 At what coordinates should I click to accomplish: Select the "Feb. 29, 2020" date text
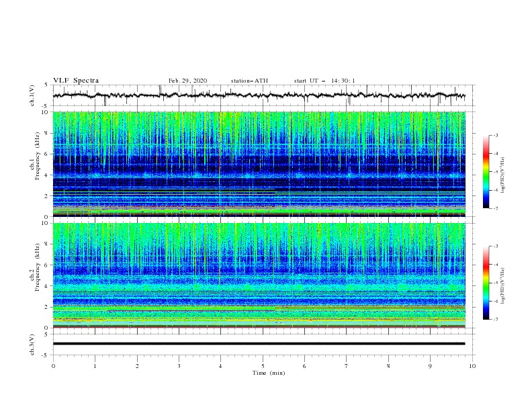pyautogui.click(x=187, y=81)
